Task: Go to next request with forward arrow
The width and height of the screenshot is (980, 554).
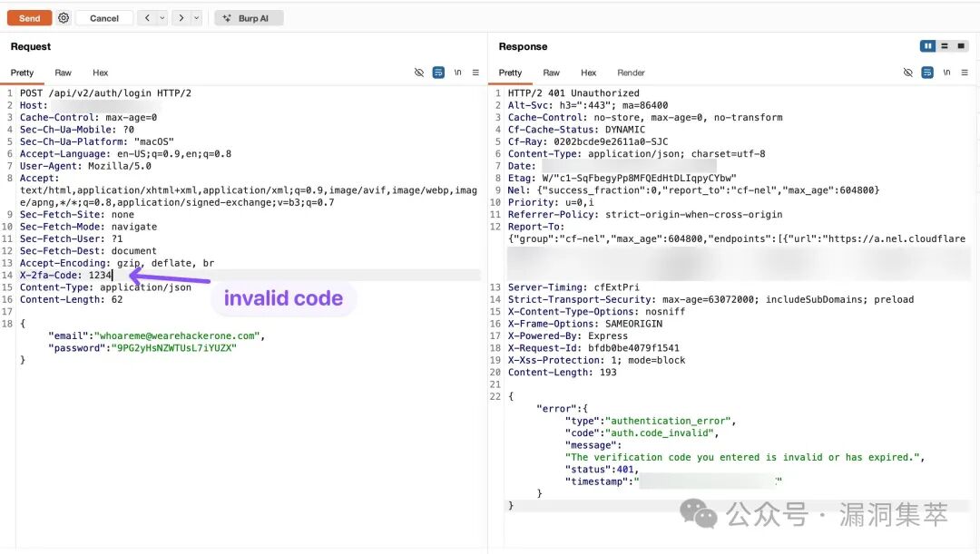Action: 181,18
